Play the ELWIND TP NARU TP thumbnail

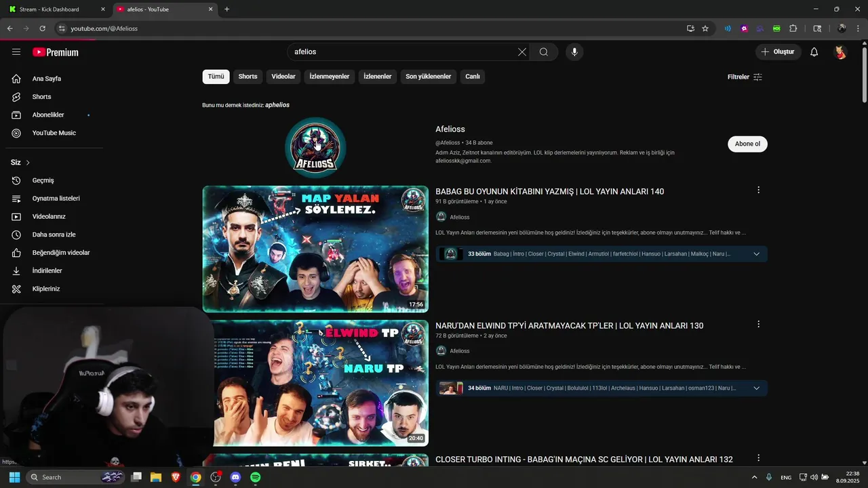coord(315,383)
